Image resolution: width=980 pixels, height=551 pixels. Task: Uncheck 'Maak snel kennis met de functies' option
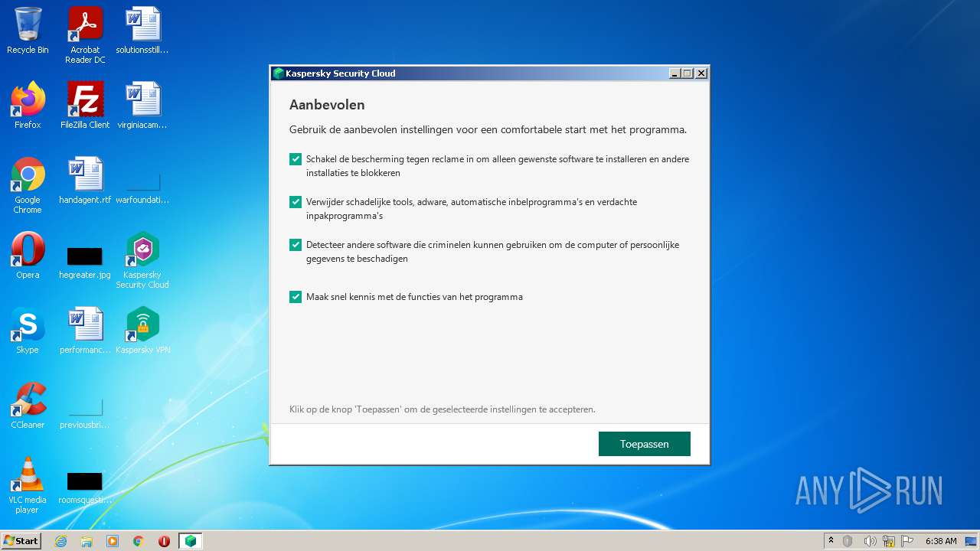296,297
